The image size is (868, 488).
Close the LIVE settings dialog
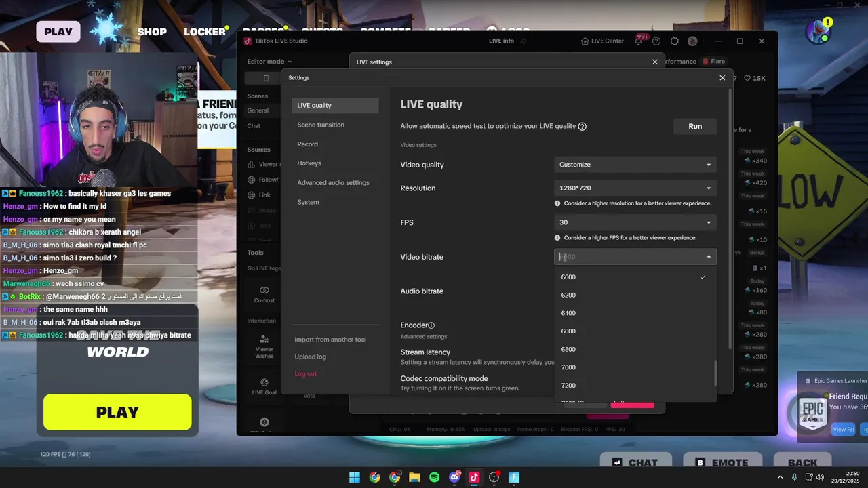(654, 62)
